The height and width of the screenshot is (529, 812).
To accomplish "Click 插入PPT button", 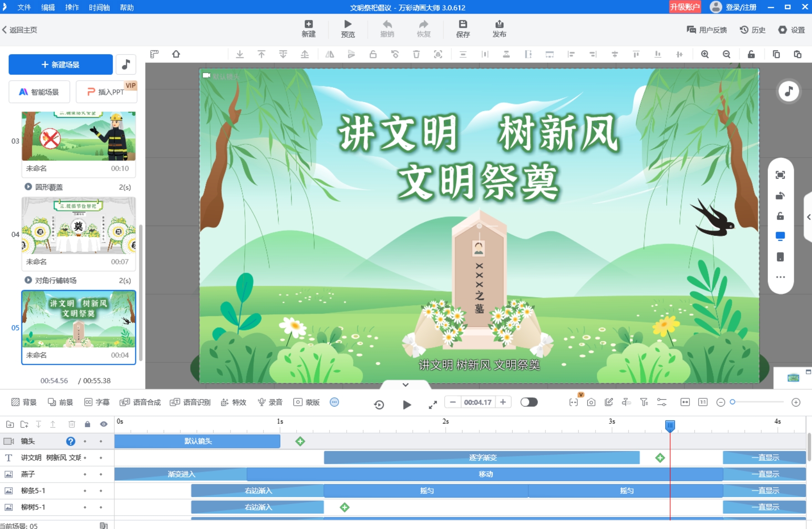I will coord(106,92).
